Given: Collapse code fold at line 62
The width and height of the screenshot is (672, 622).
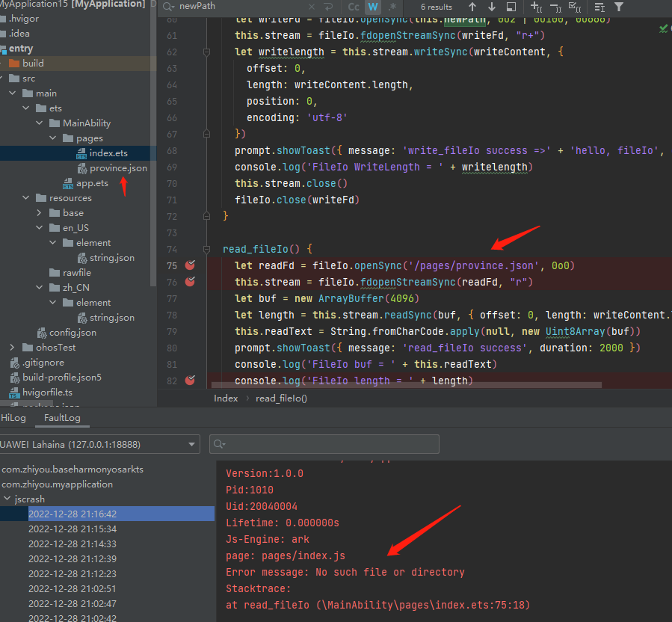Looking at the screenshot, I should 206,52.
